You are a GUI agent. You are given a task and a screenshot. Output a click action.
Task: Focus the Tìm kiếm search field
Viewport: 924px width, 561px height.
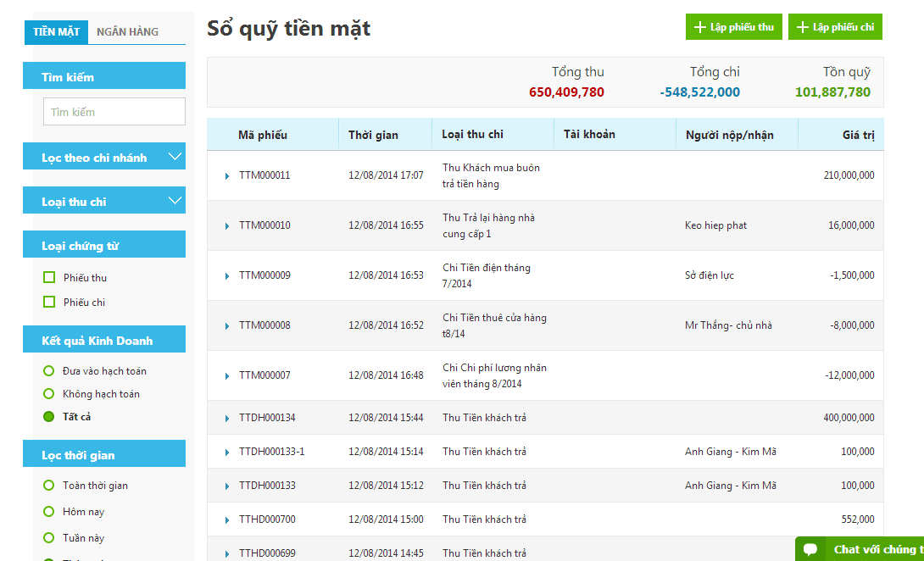point(114,111)
